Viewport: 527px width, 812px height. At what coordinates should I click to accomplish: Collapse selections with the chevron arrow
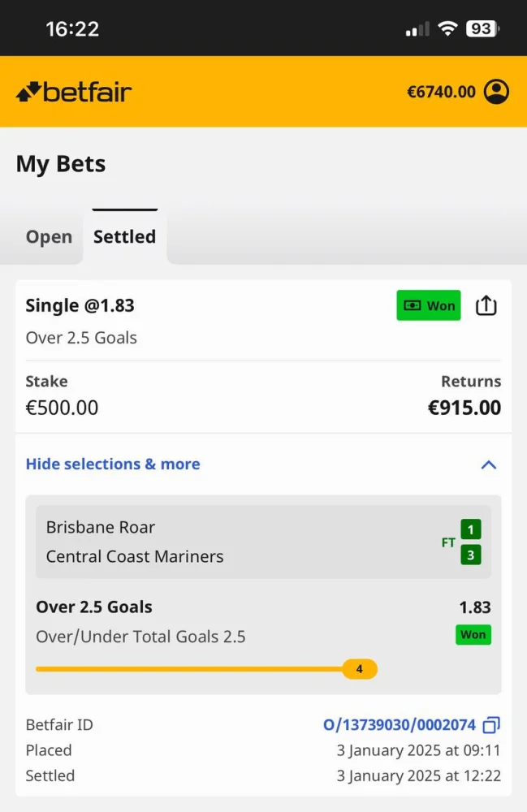pyautogui.click(x=488, y=464)
